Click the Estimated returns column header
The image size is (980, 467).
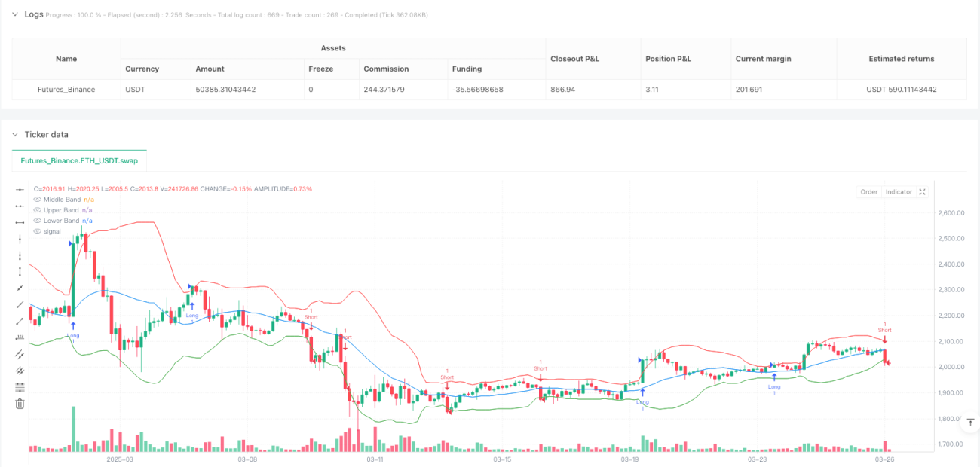point(902,59)
